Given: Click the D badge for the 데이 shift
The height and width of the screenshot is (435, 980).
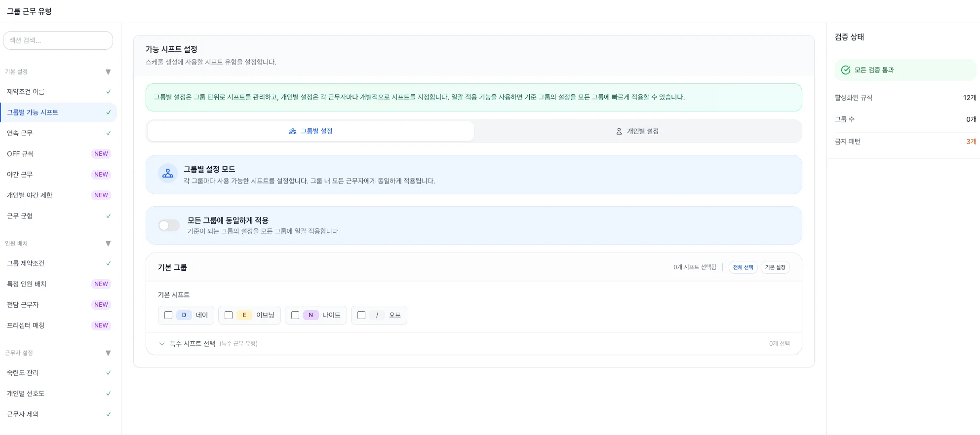Looking at the screenshot, I should [x=184, y=315].
